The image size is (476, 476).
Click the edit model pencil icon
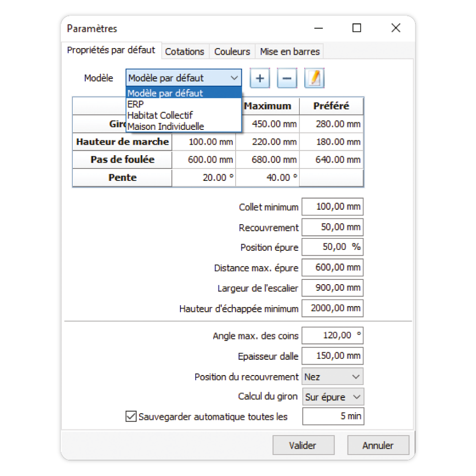point(314,79)
